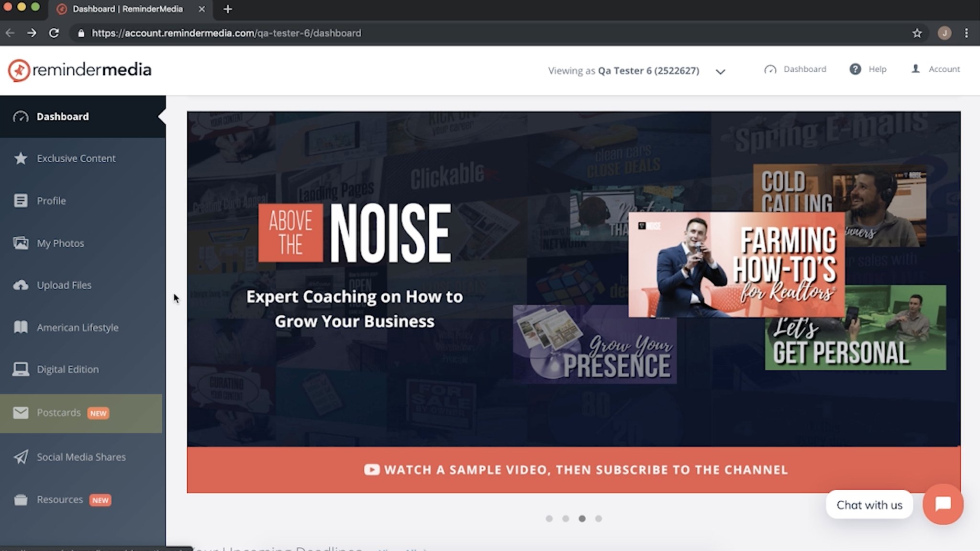
Task: Click the Digital Edition laptop icon
Action: click(x=21, y=369)
